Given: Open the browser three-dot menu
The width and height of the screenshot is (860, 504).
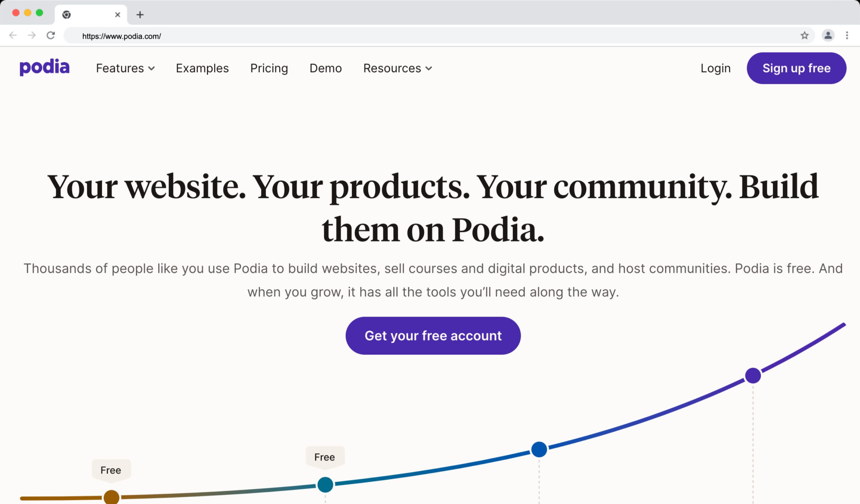Looking at the screenshot, I should pyautogui.click(x=847, y=36).
